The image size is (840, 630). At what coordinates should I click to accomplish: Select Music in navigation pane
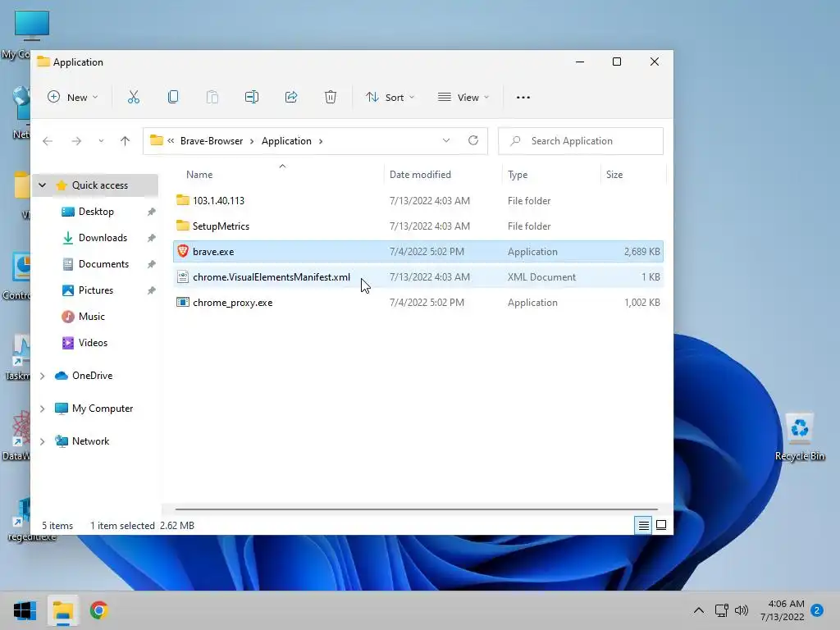click(x=92, y=317)
